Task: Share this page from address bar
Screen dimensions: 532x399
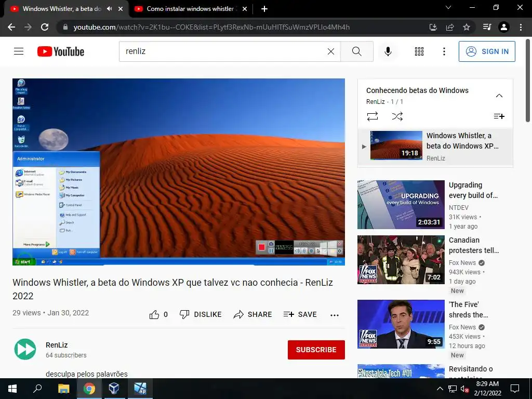Action: pos(450,27)
